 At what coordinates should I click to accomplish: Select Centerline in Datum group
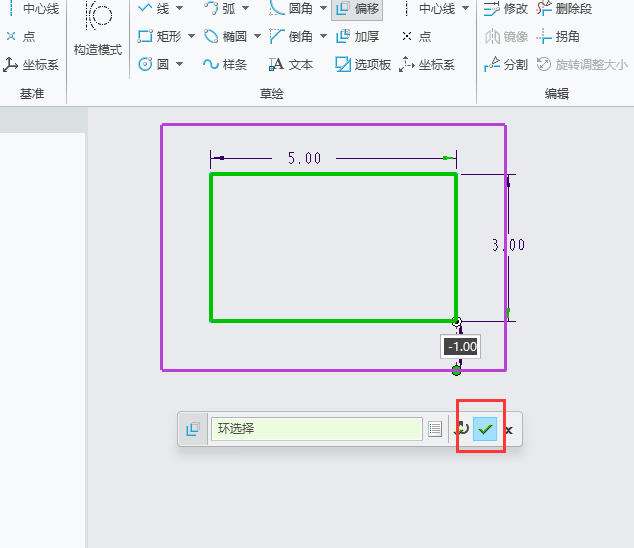[x=34, y=8]
